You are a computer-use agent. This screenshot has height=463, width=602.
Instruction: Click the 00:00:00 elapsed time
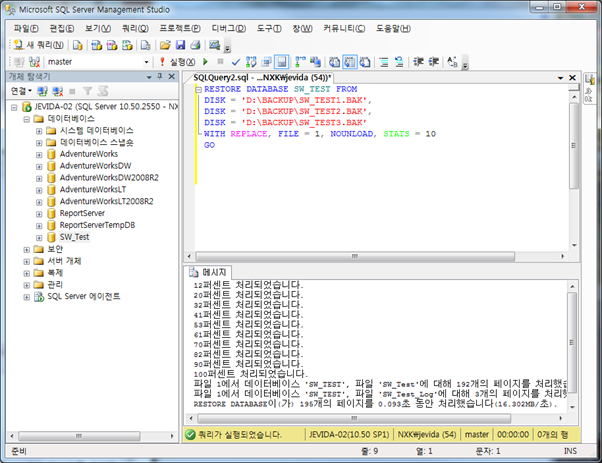pyautogui.click(x=513, y=434)
